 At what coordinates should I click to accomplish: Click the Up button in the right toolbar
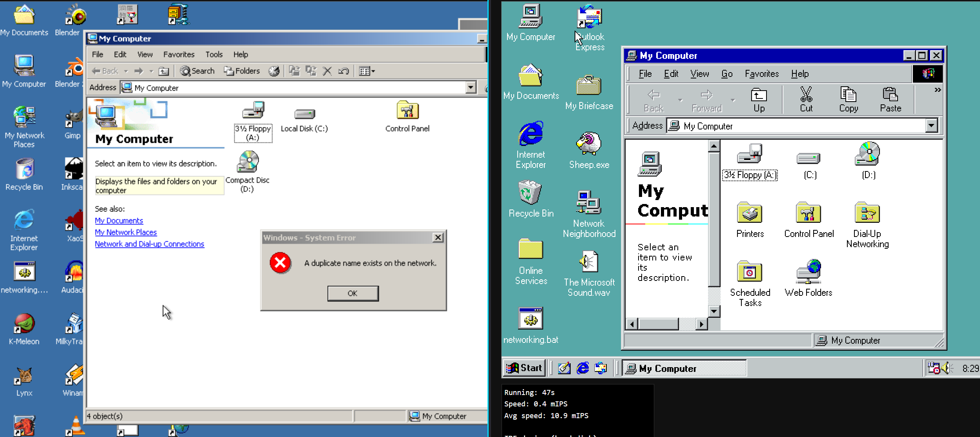click(x=759, y=100)
